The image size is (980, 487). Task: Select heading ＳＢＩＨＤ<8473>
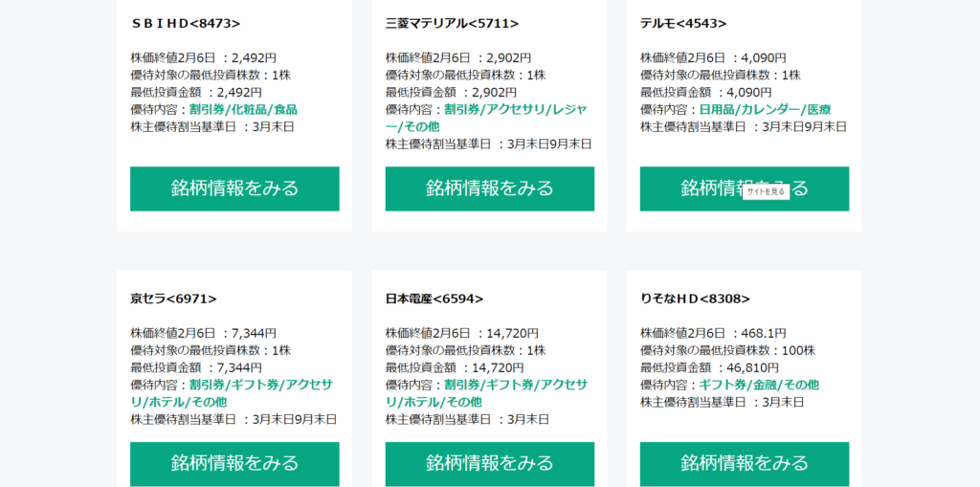tap(186, 24)
